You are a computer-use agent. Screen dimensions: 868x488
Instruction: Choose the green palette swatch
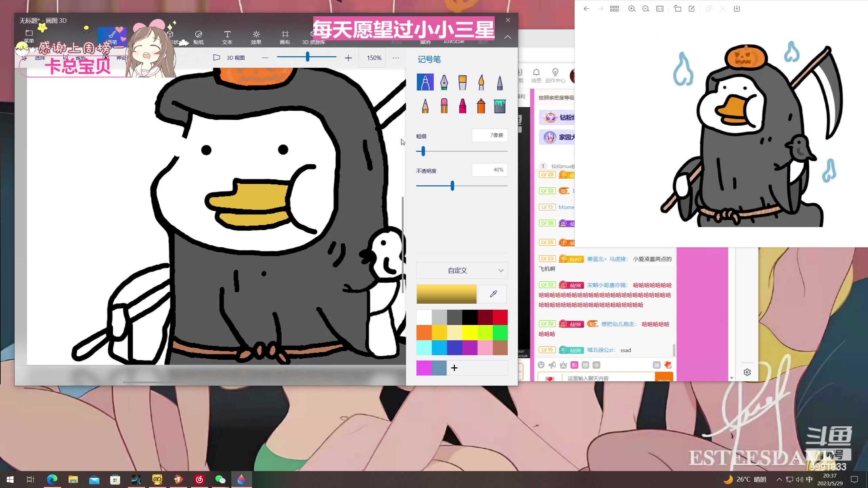click(x=500, y=332)
